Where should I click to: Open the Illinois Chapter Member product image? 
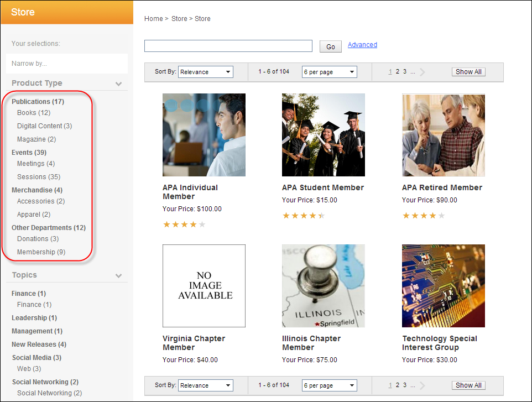click(324, 286)
